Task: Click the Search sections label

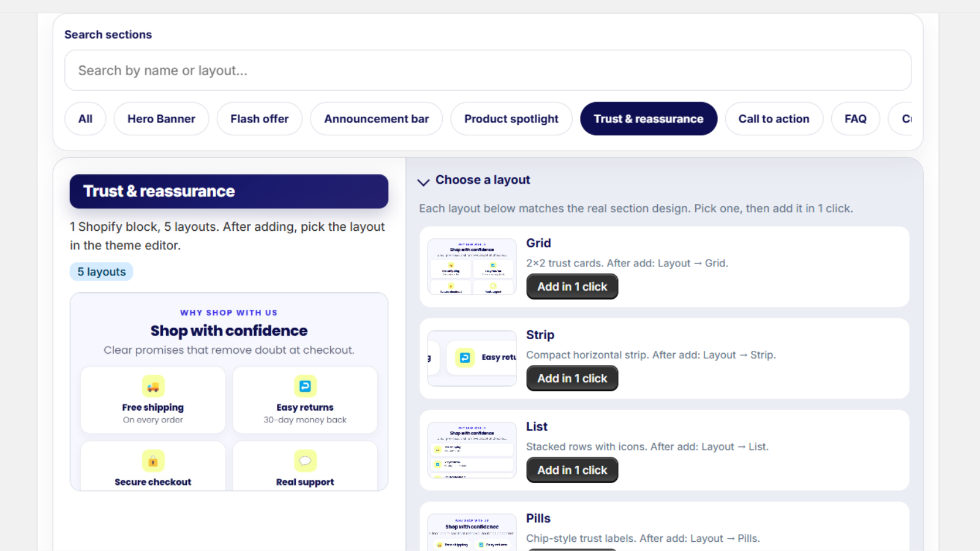Action: (108, 35)
